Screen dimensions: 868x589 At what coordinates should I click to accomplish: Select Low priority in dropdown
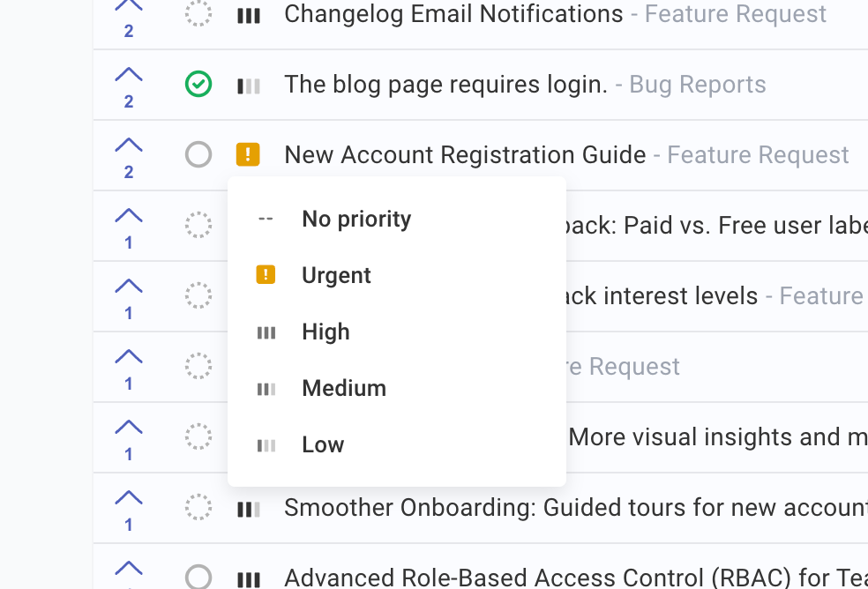(x=323, y=444)
